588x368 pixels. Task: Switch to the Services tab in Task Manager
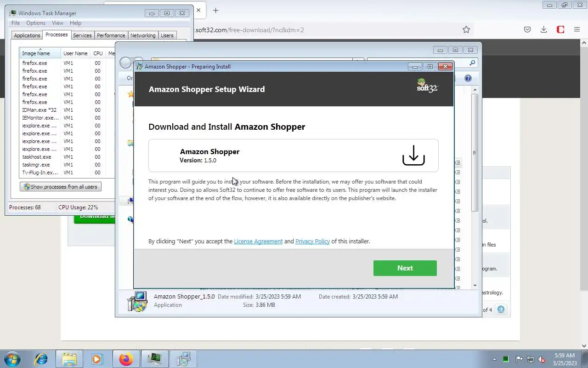click(x=82, y=35)
